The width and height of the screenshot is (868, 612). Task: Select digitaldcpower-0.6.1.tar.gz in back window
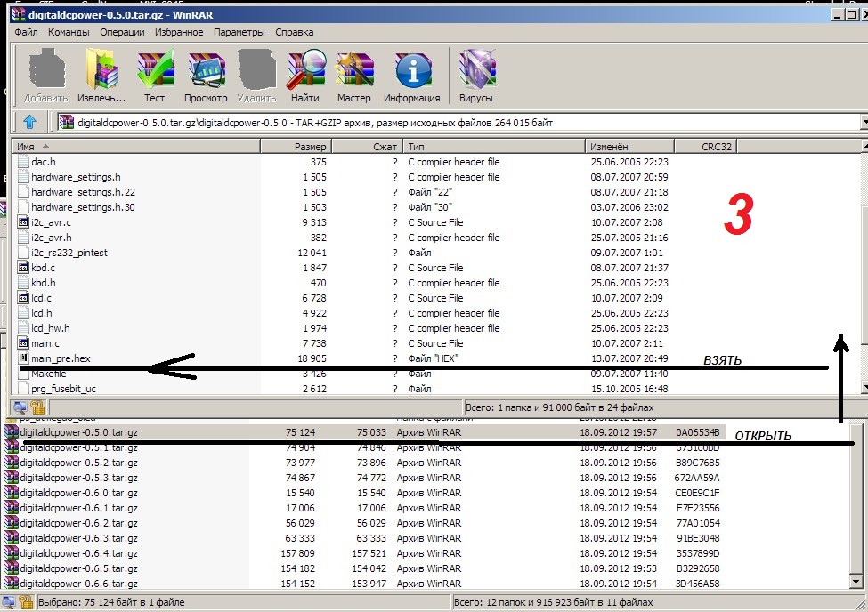(x=78, y=508)
